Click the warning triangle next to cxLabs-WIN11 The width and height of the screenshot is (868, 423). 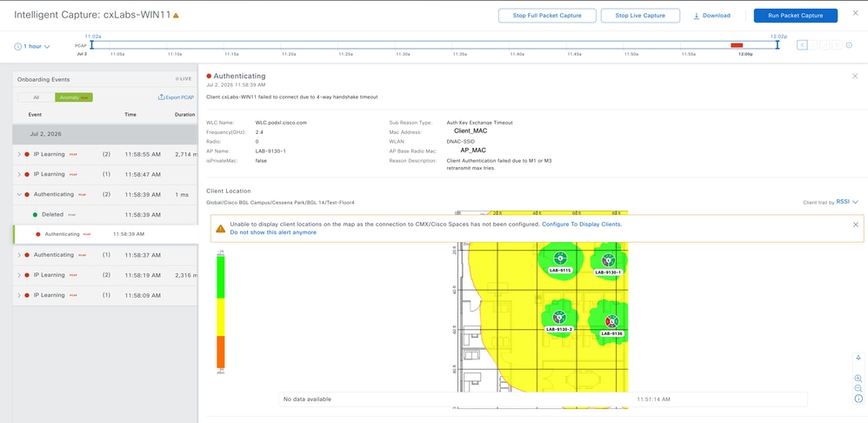176,16
